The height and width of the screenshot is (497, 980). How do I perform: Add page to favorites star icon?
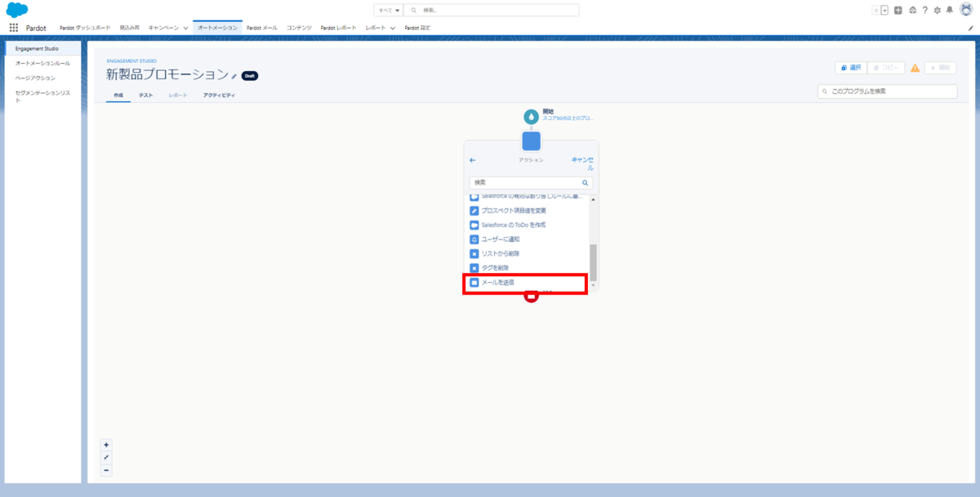(876, 10)
